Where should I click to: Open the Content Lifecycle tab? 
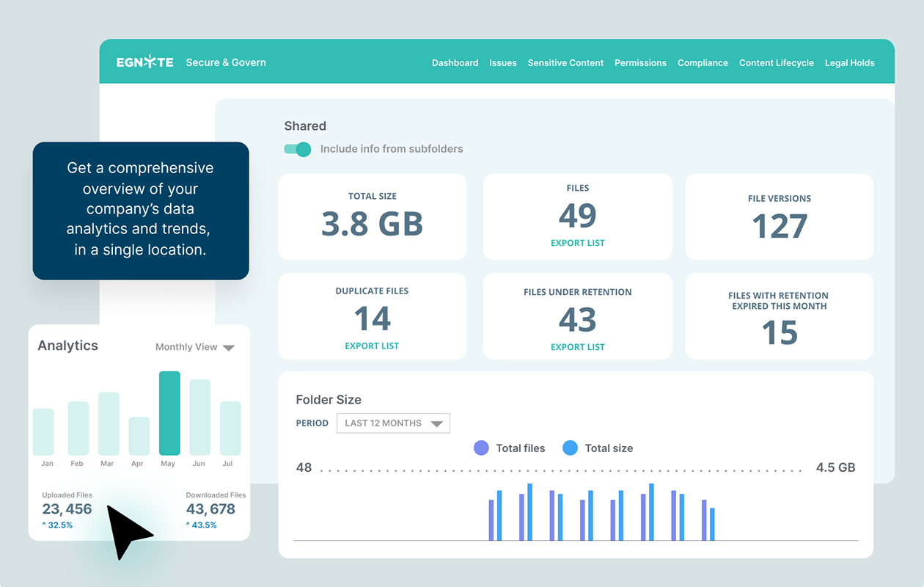776,63
